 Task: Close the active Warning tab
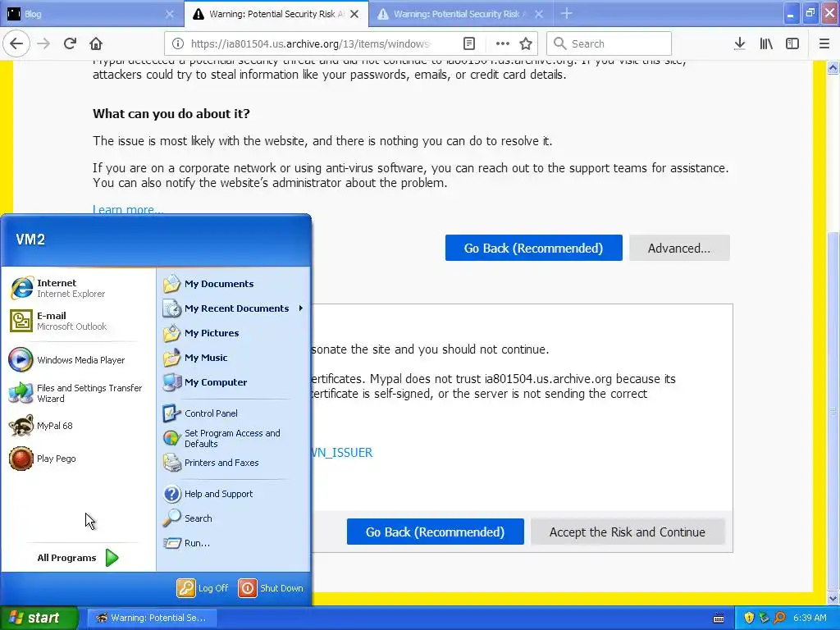click(354, 14)
